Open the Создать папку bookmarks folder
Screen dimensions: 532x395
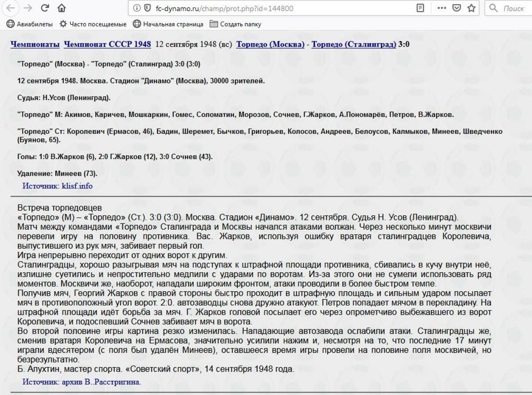click(x=235, y=24)
